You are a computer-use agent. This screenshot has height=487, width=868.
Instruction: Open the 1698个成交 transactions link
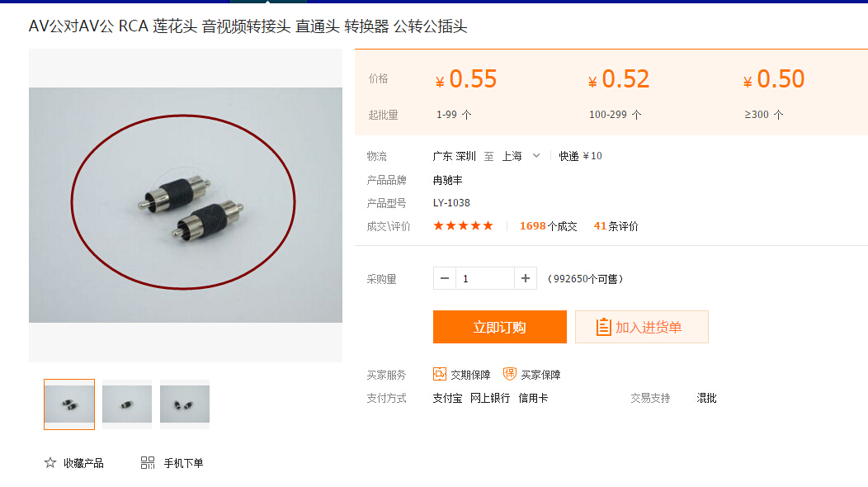coord(548,226)
